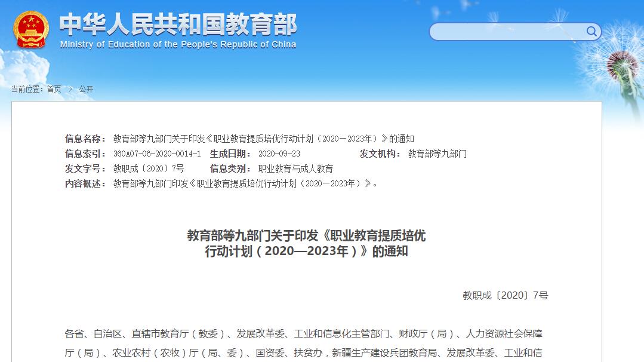Click 发文字号 value in the info table
The image size is (644, 362).
148,168
